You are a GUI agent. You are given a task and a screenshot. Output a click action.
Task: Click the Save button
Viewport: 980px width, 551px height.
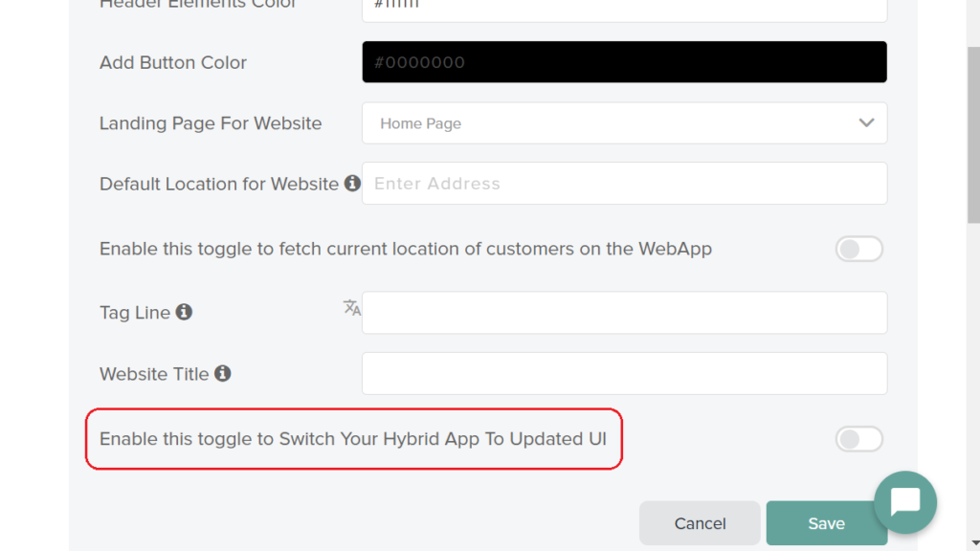[x=826, y=523]
